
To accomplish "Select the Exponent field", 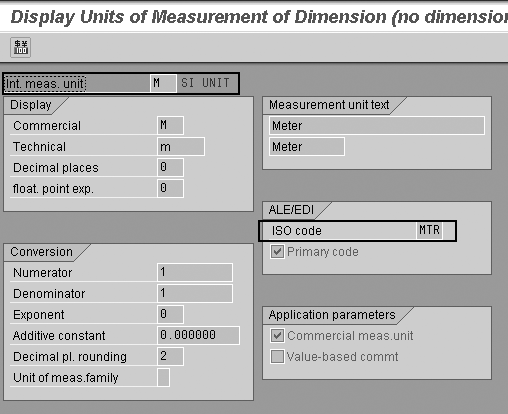I will (170, 314).
